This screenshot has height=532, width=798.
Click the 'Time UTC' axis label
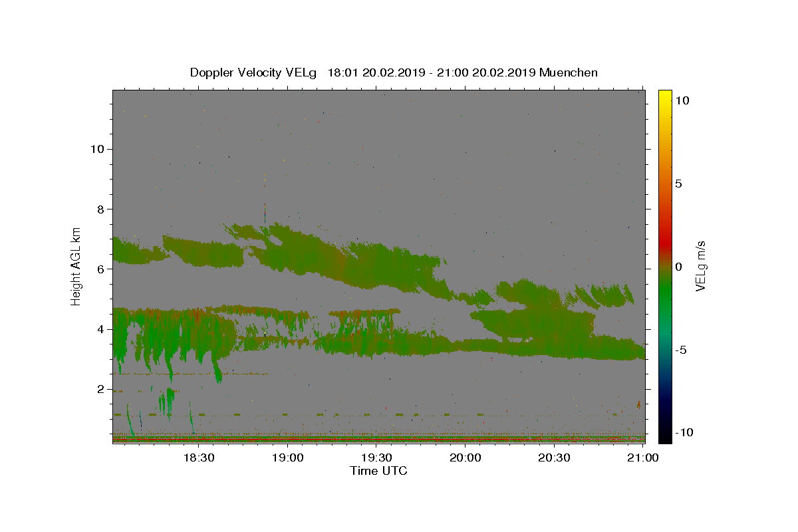click(378, 471)
